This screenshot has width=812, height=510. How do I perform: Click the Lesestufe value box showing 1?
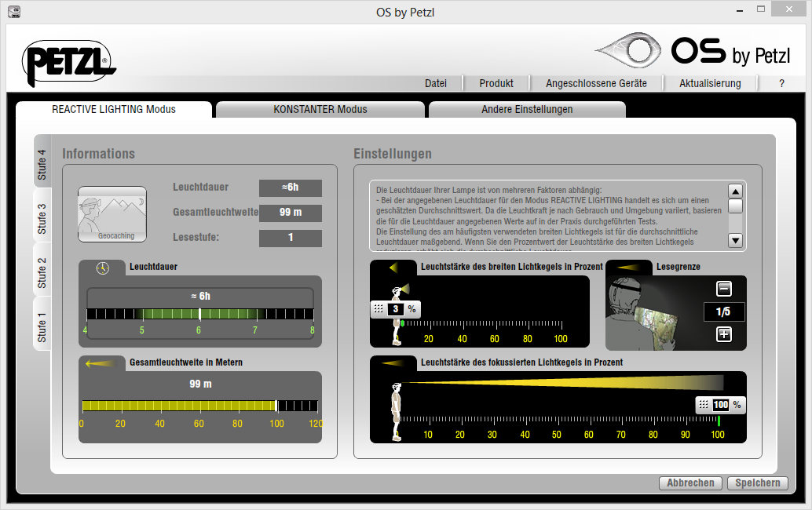(291, 238)
